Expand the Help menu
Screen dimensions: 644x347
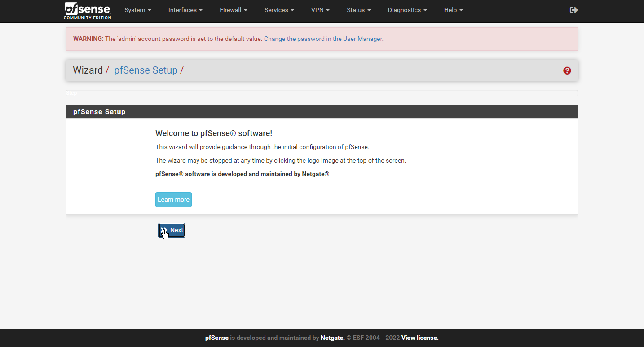[x=453, y=10]
